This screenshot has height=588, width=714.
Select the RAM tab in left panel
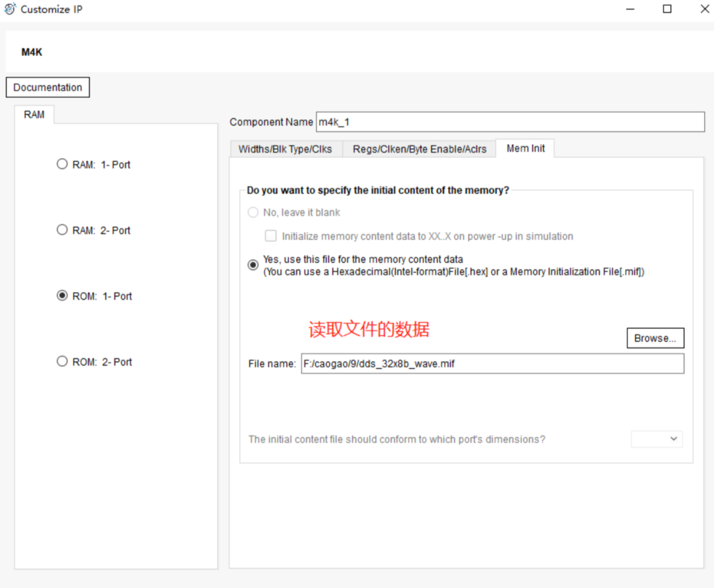34,114
